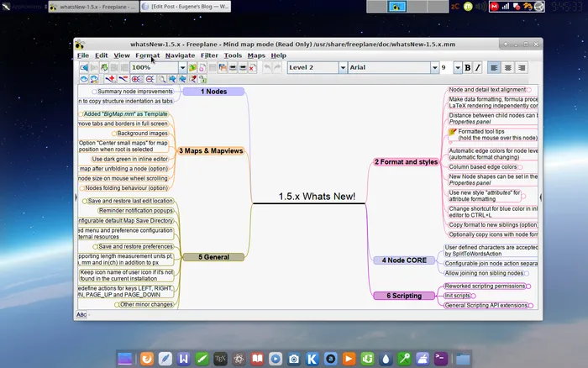Close the map with the red X page icon
The height and width of the screenshot is (368, 588).
252,67
